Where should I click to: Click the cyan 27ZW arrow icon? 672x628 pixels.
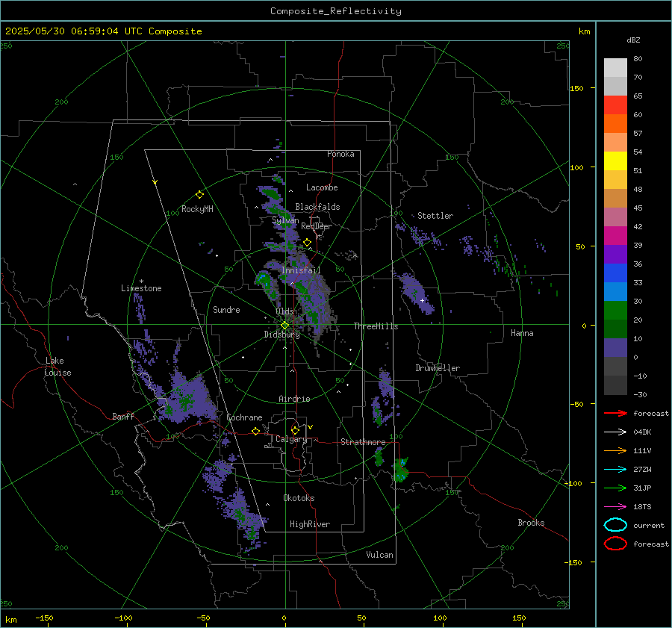tap(615, 470)
